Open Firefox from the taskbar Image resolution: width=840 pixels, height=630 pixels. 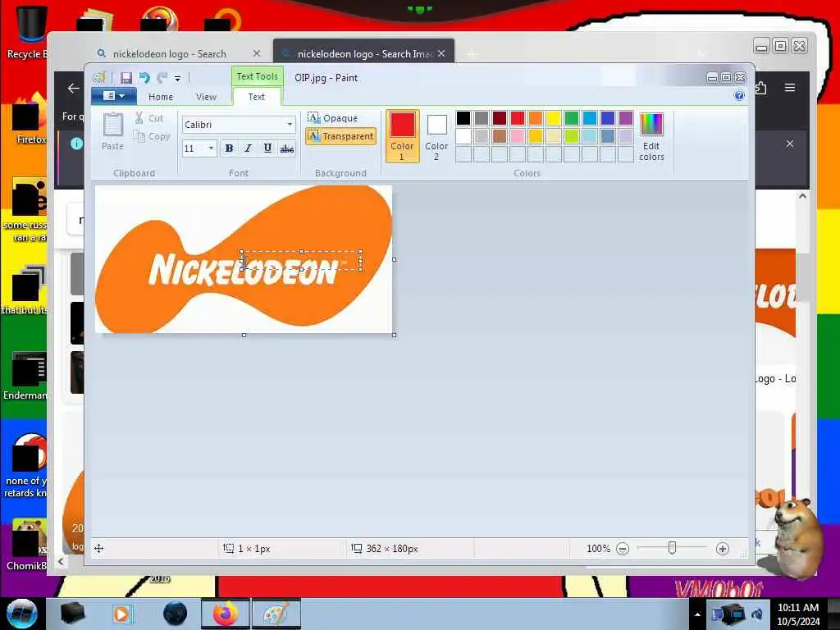coord(226,614)
